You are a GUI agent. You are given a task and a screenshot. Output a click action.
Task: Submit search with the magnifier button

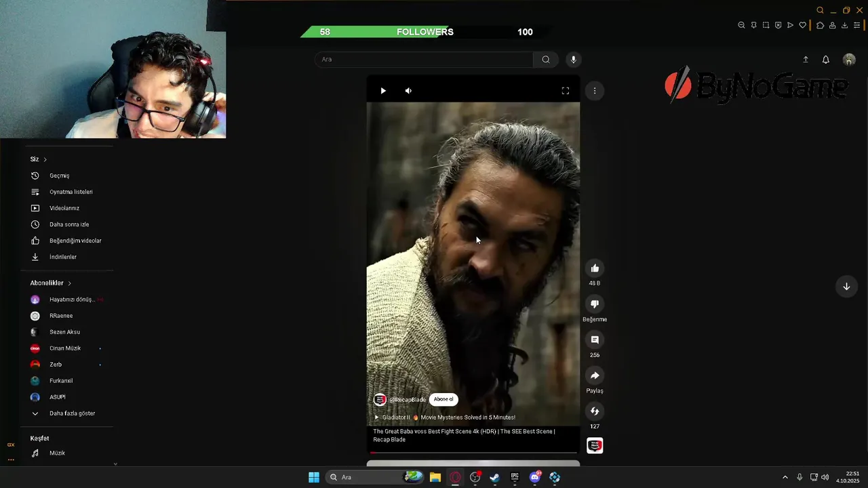(x=546, y=60)
